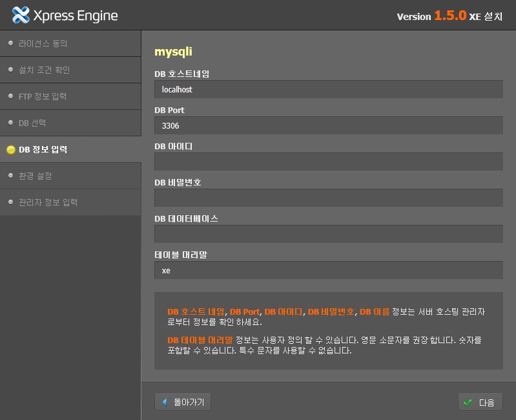516x420 pixels.
Task: Select the current DB 정보 입력 step
Action: point(70,149)
